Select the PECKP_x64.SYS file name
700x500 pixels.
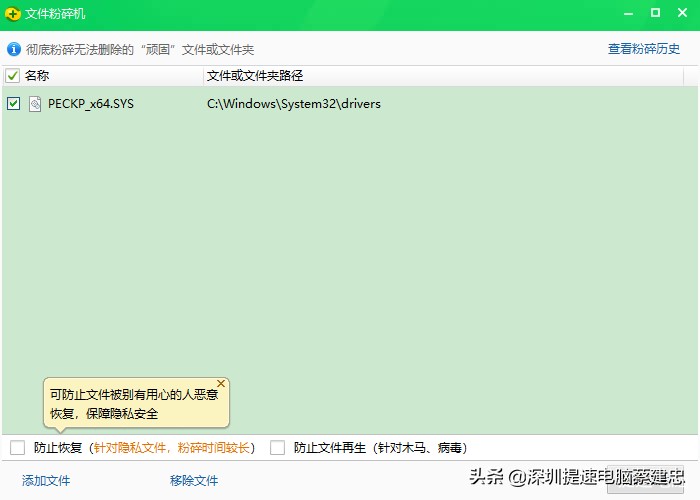pyautogui.click(x=91, y=104)
